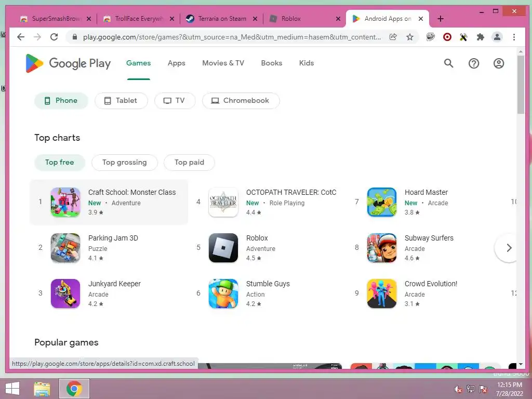Open the Books section
This screenshot has height=399, width=532.
pos(271,63)
